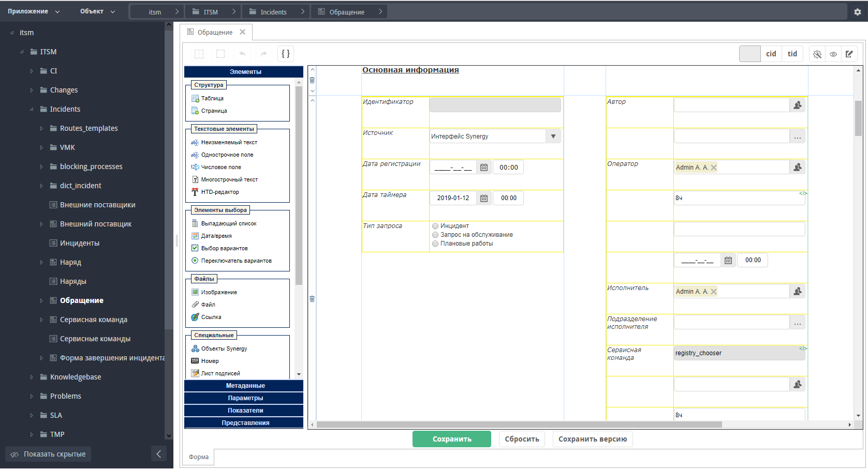Click the Incidents breadcrumb item
Image resolution: width=868 pixels, height=470 pixels.
pos(274,12)
